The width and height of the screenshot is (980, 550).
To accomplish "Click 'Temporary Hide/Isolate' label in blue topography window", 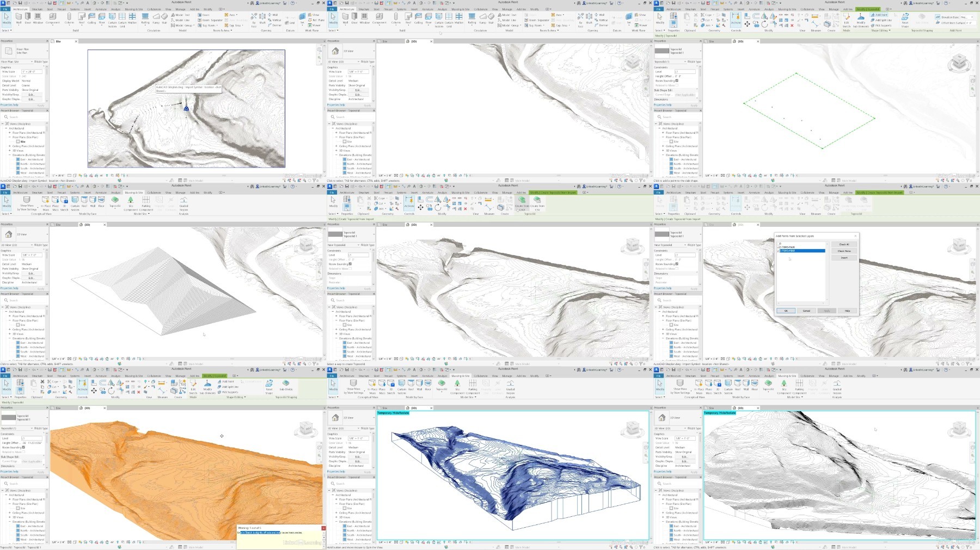I will click(x=393, y=413).
